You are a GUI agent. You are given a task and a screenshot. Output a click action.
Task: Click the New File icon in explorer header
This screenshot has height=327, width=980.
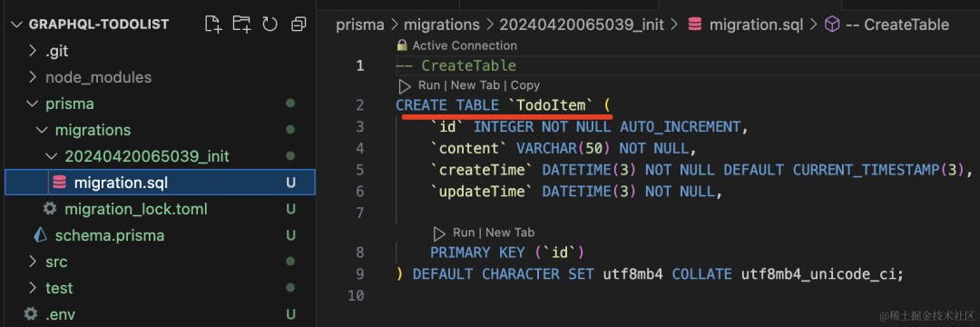tap(213, 25)
